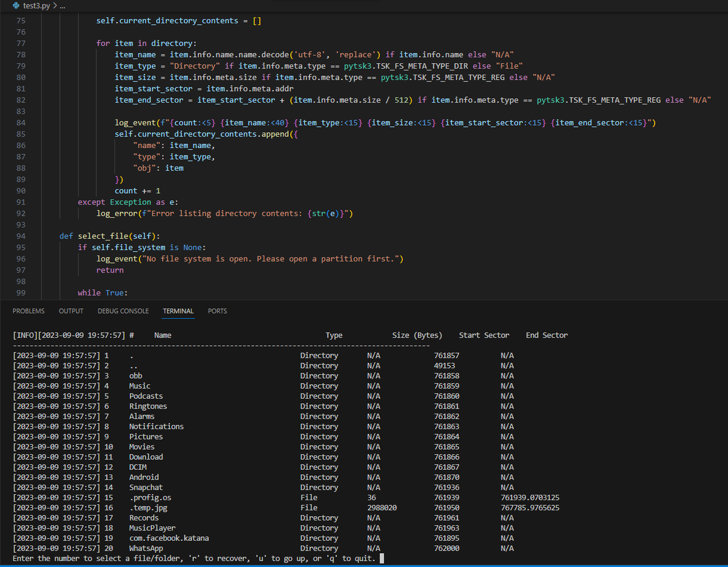
Task: Click 'com.facebook.katana' entry in terminal
Action: click(169, 538)
